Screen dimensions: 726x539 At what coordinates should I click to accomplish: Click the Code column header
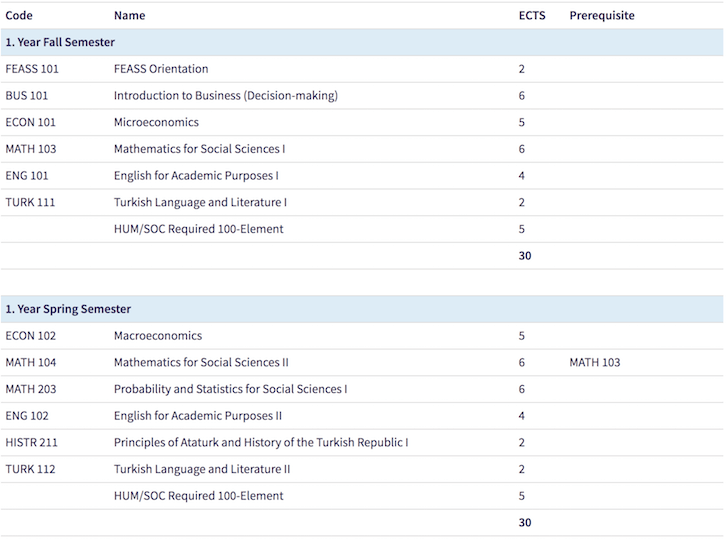click(19, 16)
